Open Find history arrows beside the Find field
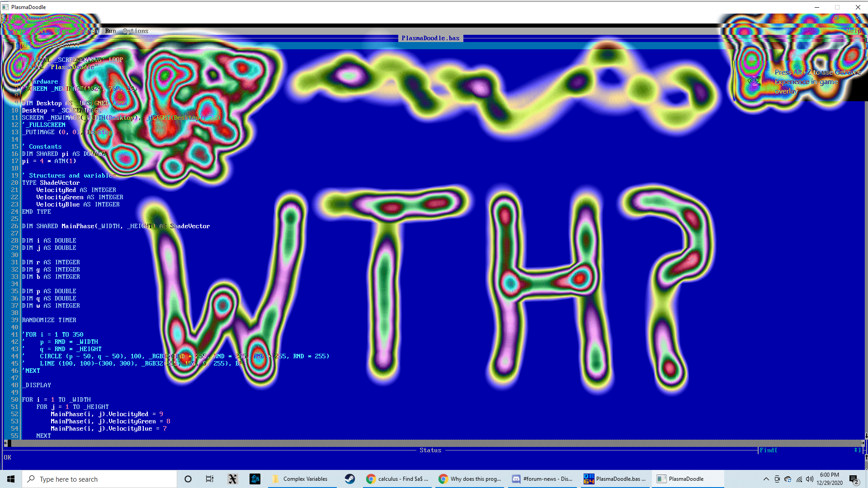 pyautogui.click(x=857, y=450)
